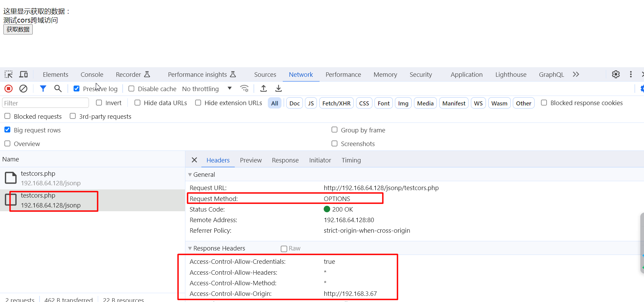This screenshot has width=644, height=302.
Task: Enable Disable cache checkbox
Action: pos(131,89)
